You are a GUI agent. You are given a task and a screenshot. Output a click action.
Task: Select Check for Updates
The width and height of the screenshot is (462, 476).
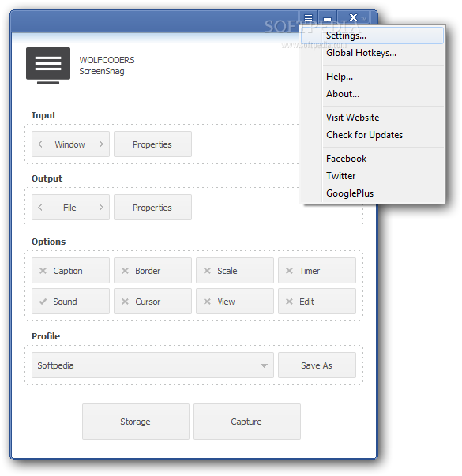(x=372, y=135)
